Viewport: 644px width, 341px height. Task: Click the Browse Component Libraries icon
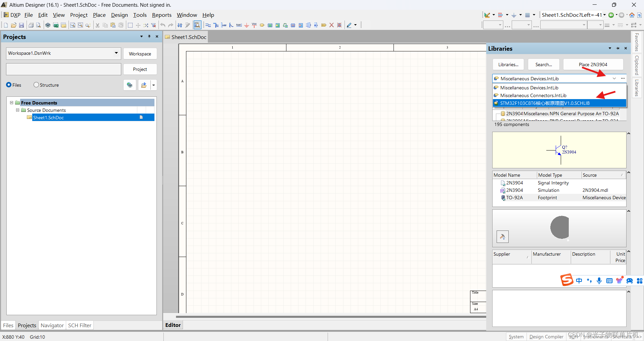(197, 25)
